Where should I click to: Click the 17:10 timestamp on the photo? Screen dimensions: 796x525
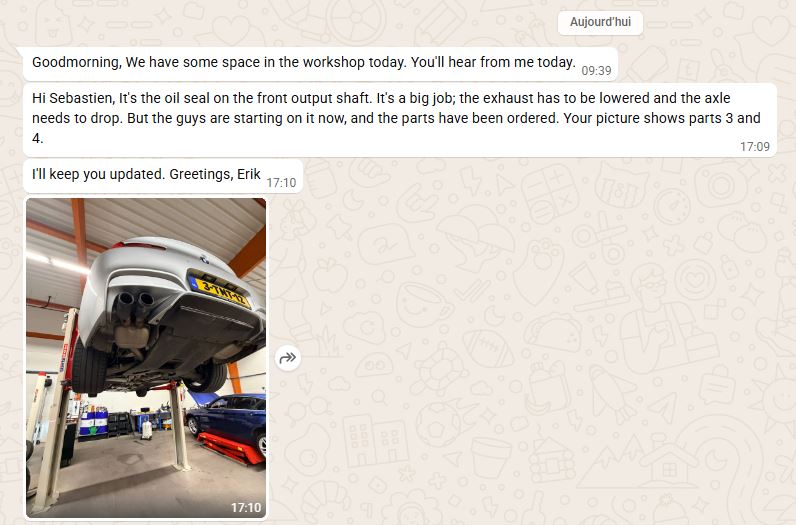click(x=246, y=507)
